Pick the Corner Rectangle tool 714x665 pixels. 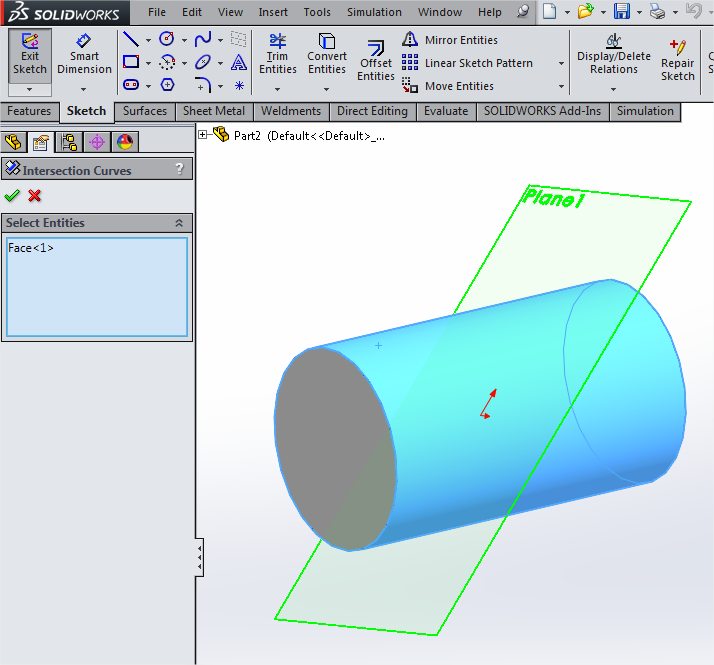[130, 62]
